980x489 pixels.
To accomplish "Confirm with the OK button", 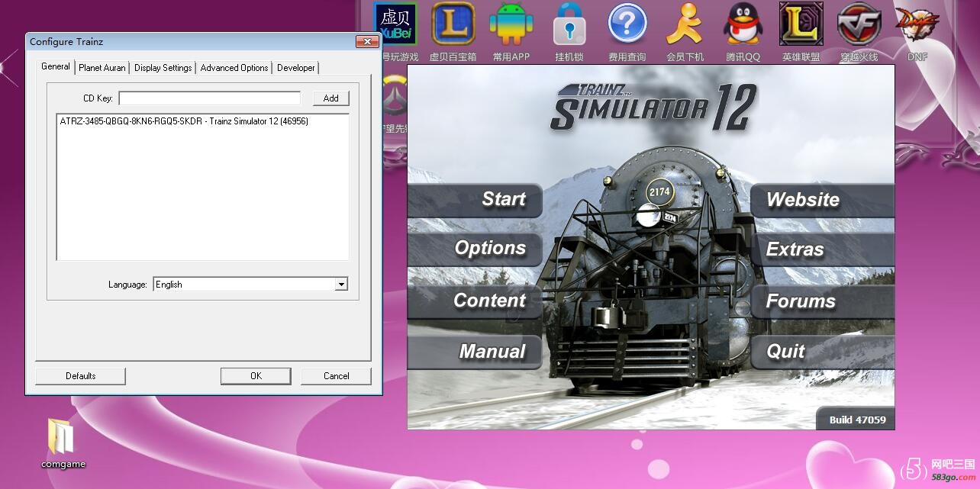I will click(x=256, y=376).
